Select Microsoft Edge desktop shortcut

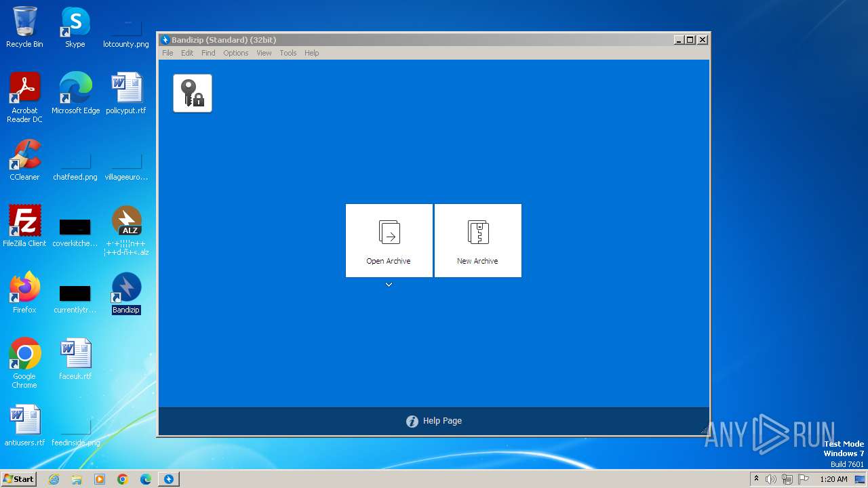pyautogui.click(x=75, y=94)
